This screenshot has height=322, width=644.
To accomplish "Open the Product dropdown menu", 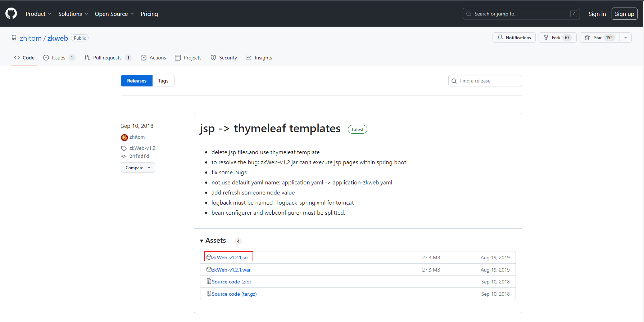I will coord(38,14).
